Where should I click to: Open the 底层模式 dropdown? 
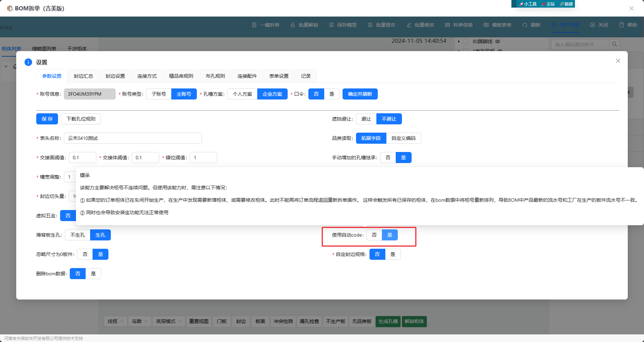[169, 321]
